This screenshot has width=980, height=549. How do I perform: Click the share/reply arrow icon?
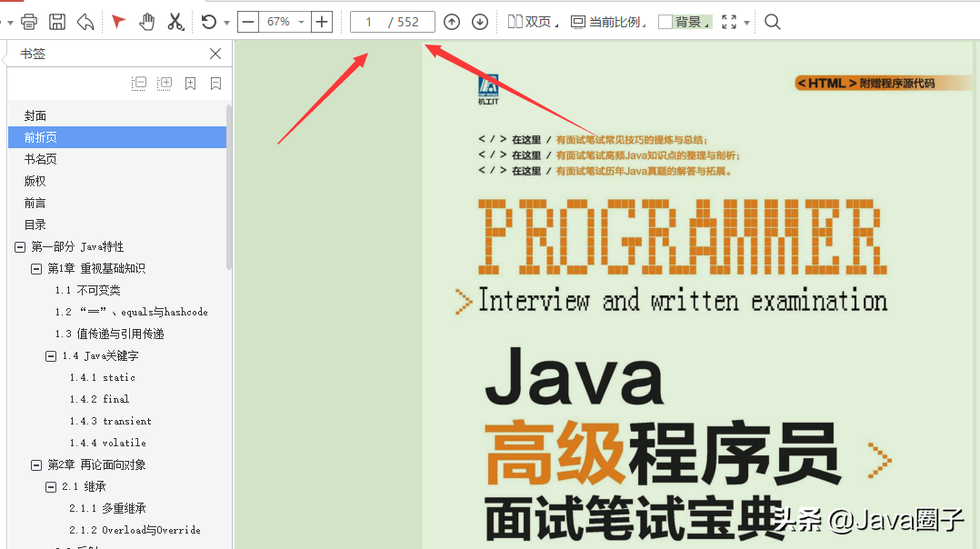pos(85,23)
